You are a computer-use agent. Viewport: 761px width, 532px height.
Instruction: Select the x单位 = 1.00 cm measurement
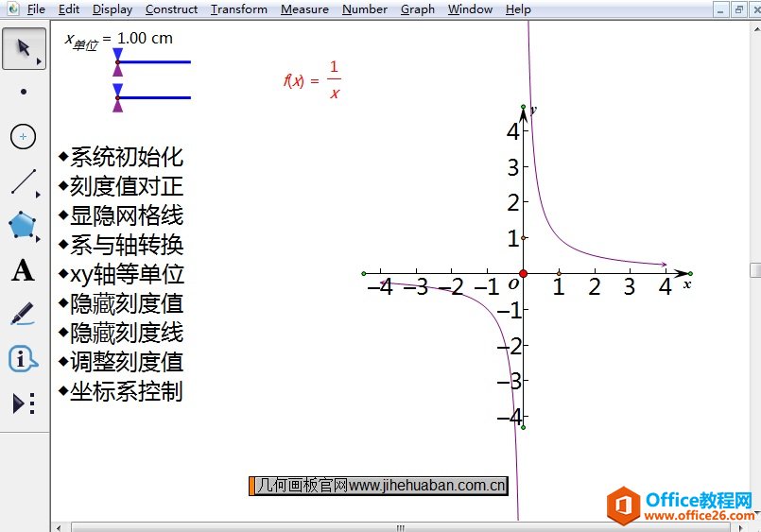pyautogui.click(x=118, y=40)
